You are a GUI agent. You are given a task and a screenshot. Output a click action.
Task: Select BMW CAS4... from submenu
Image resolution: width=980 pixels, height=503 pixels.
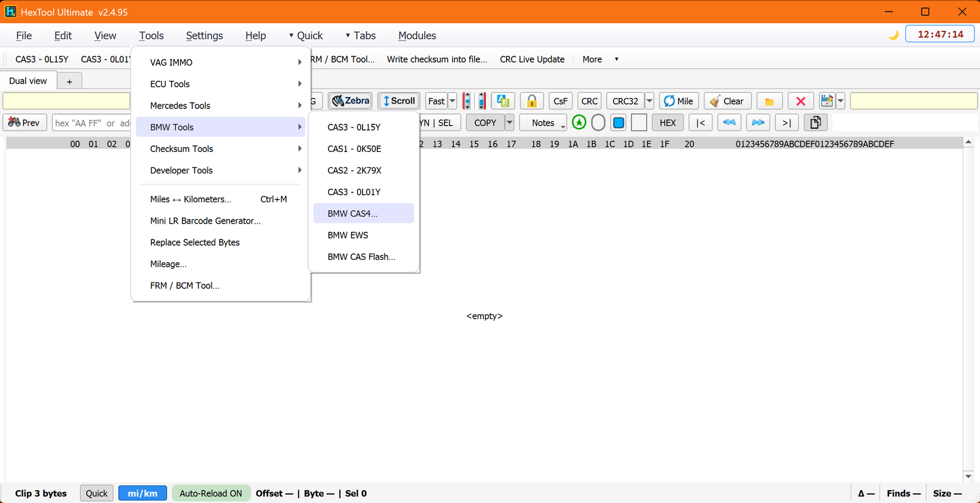[363, 213]
